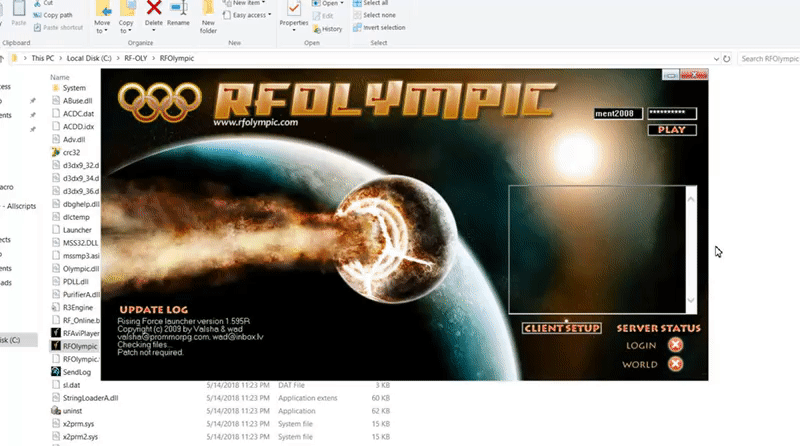Sort the file list by the Name column
Viewport: 800px width, 446px height.
pos(60,77)
